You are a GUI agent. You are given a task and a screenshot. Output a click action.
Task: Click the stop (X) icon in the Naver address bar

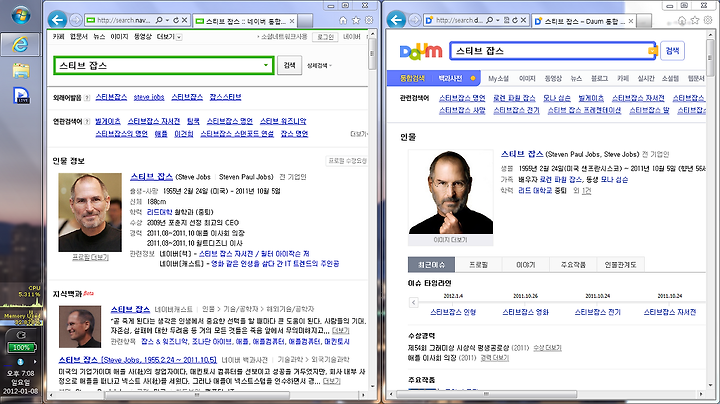click(x=184, y=20)
